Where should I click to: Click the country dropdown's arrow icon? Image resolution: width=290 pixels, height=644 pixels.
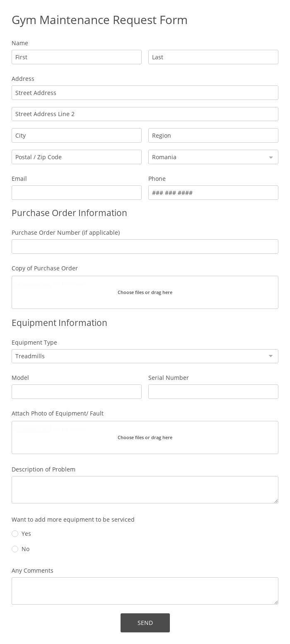click(x=270, y=157)
